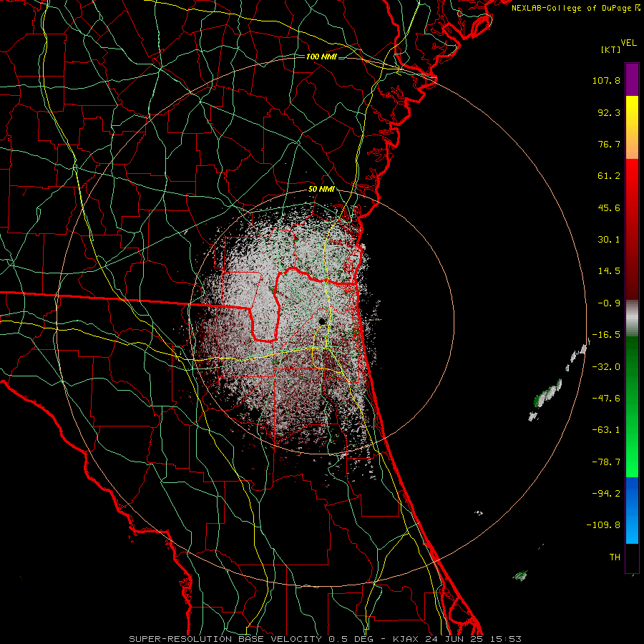Click the purple segment of the velocity color bar
Viewport: 644px width, 644px height.
click(632, 79)
